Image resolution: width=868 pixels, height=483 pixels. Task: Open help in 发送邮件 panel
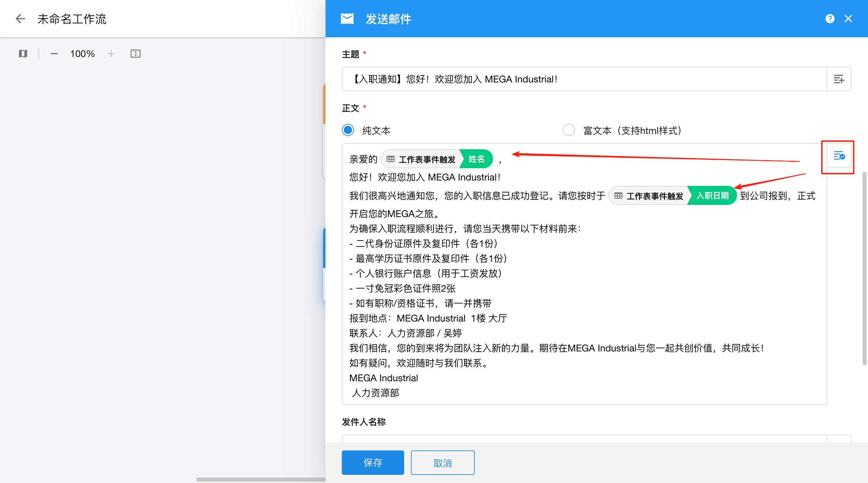click(x=830, y=19)
